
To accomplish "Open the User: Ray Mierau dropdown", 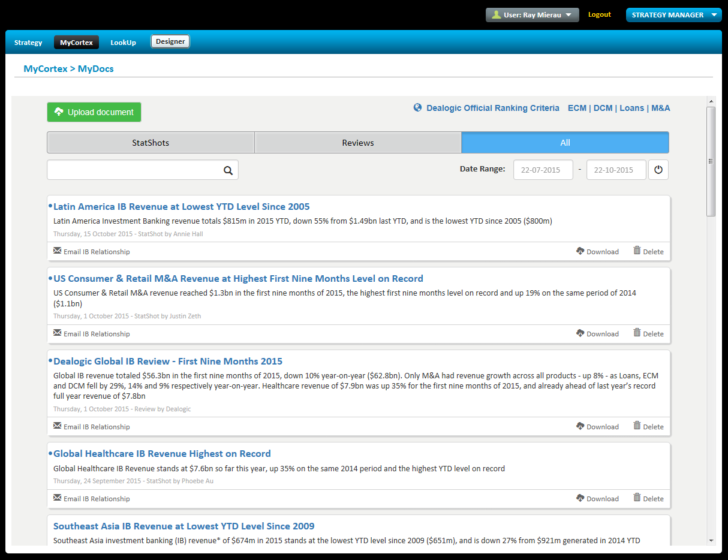I will (532, 15).
